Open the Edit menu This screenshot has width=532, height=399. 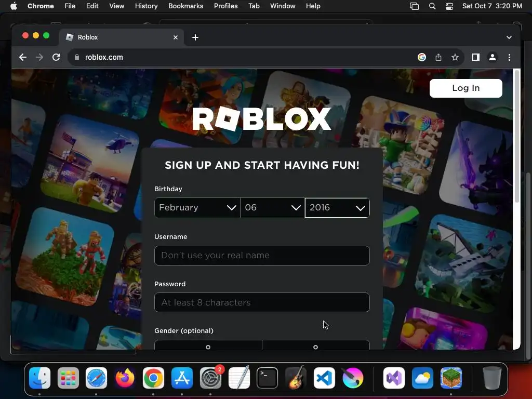tap(92, 6)
